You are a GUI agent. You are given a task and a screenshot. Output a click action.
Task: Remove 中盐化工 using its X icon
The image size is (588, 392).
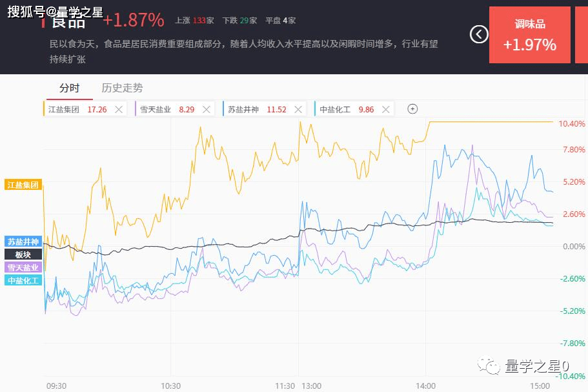click(386, 109)
